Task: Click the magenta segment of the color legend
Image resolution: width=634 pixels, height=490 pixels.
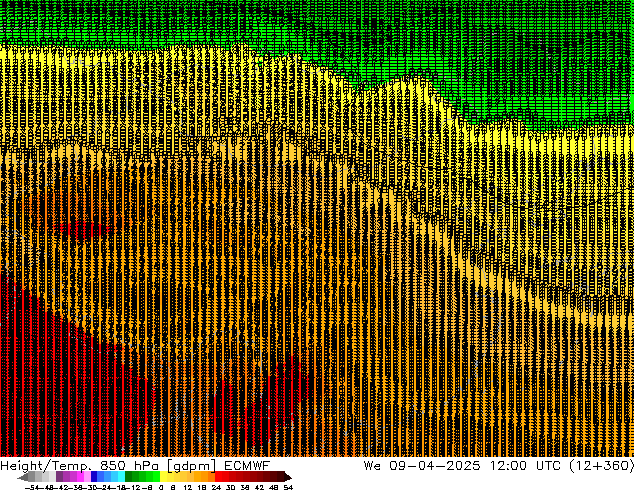Action: tap(74, 477)
